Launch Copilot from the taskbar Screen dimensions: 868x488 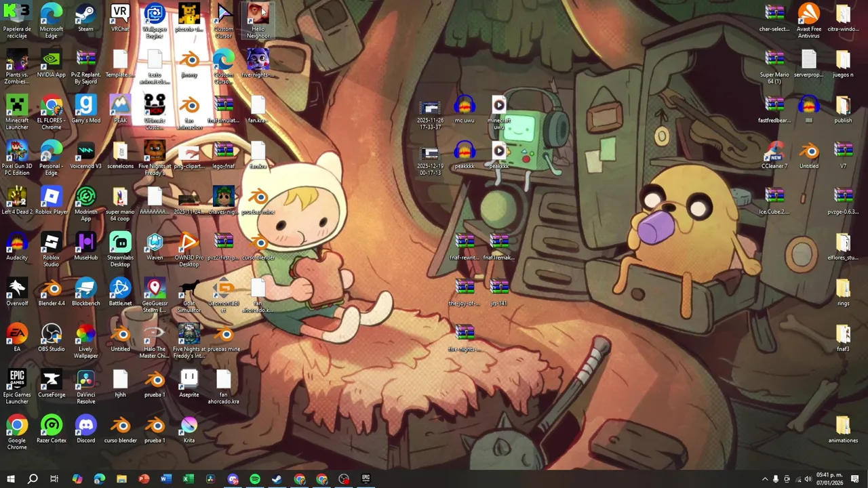[77, 479]
